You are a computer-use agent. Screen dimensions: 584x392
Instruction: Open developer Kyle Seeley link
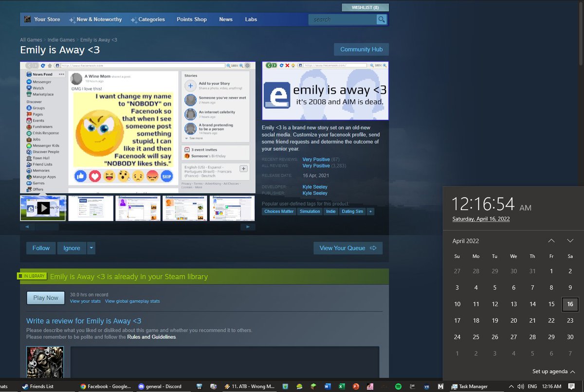coord(315,187)
